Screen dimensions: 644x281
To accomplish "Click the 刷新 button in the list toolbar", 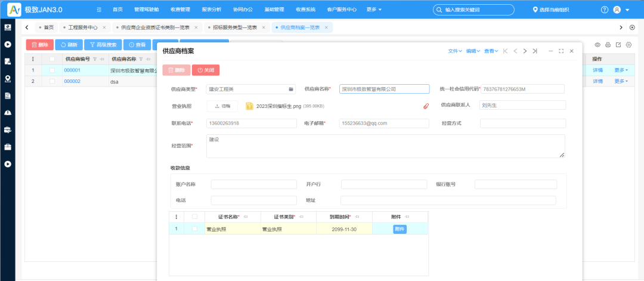I will pos(69,45).
